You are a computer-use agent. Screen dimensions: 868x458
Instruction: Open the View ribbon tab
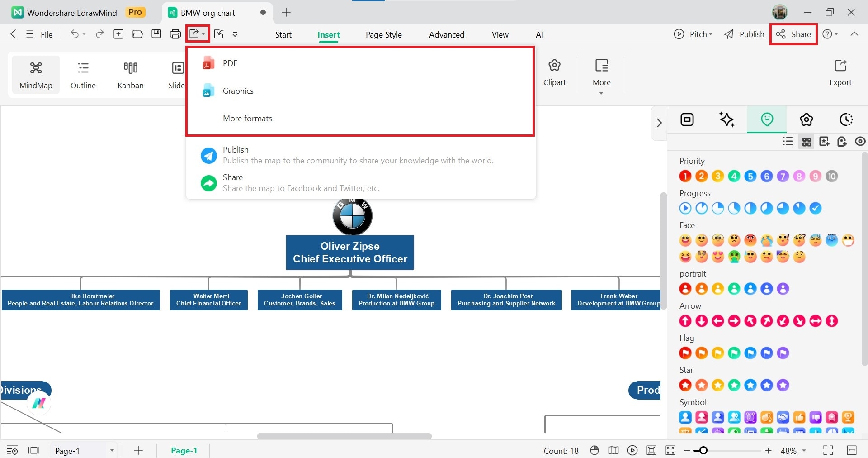point(500,34)
